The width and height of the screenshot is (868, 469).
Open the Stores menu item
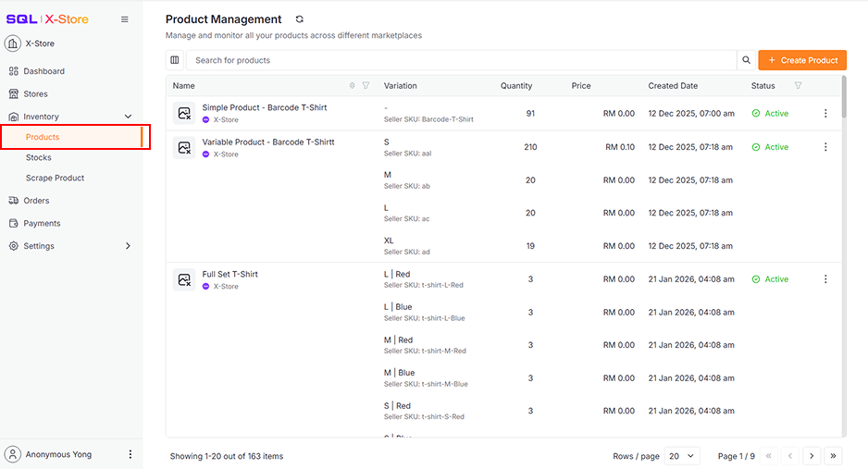tap(35, 94)
